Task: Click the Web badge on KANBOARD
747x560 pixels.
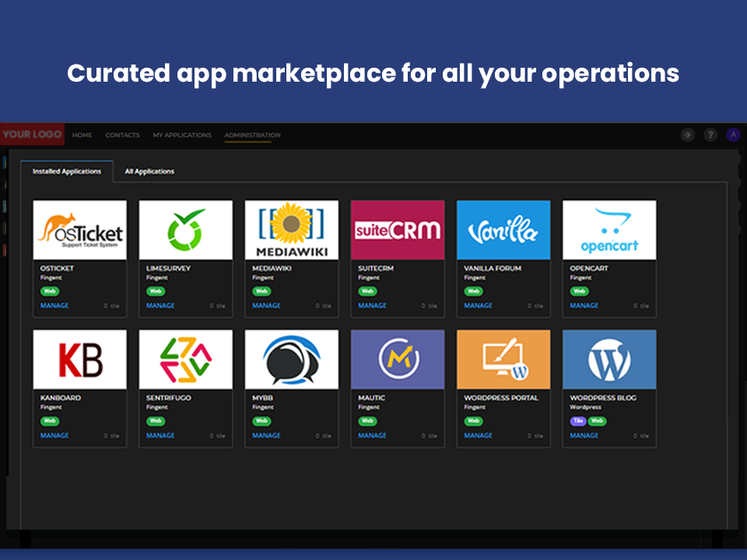Action: [50, 421]
